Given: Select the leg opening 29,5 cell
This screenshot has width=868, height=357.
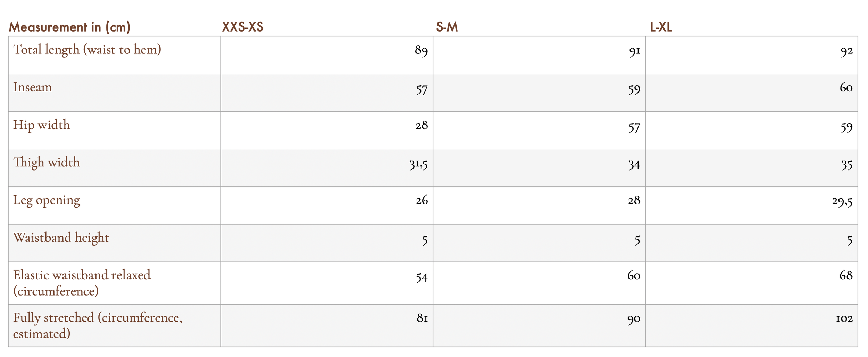Looking at the screenshot, I should coord(751,206).
